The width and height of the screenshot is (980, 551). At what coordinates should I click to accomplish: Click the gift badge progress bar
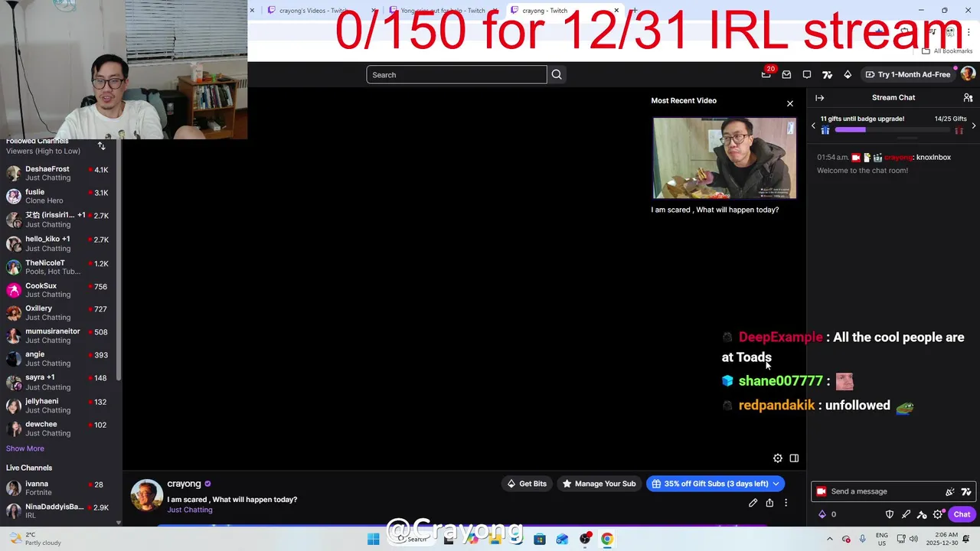(893, 130)
